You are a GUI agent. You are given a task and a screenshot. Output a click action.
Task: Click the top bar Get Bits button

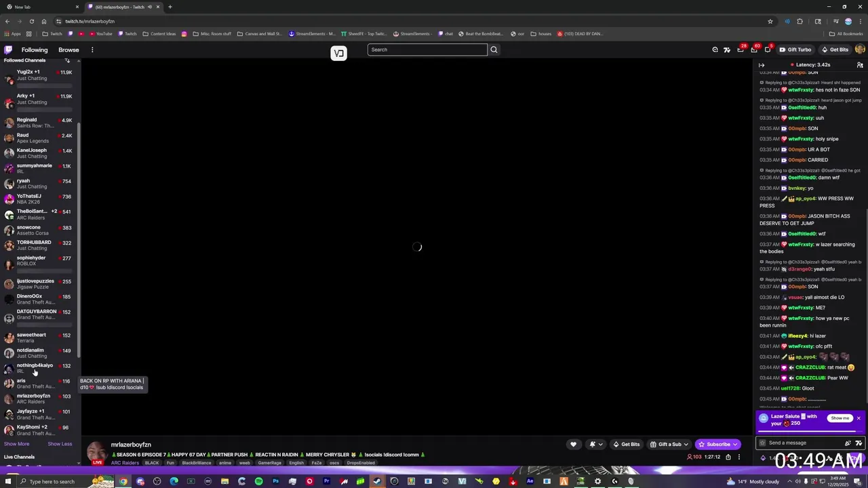pos(835,49)
